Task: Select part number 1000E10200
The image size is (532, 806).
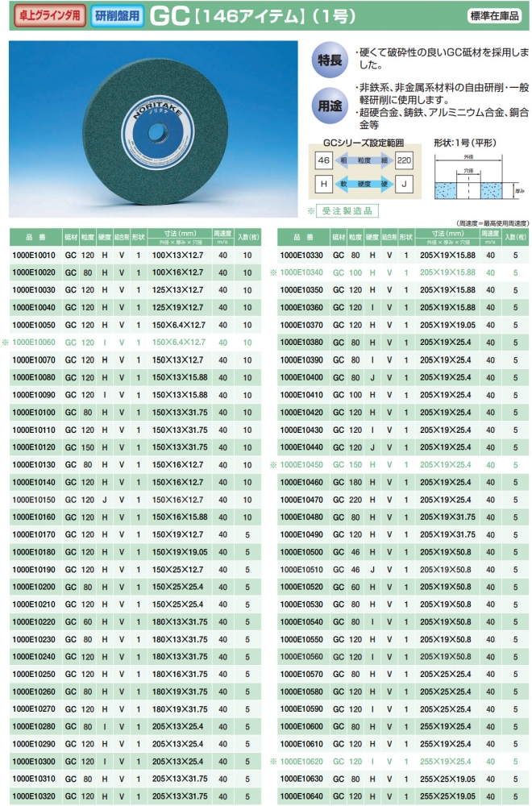Action: [x=34, y=587]
